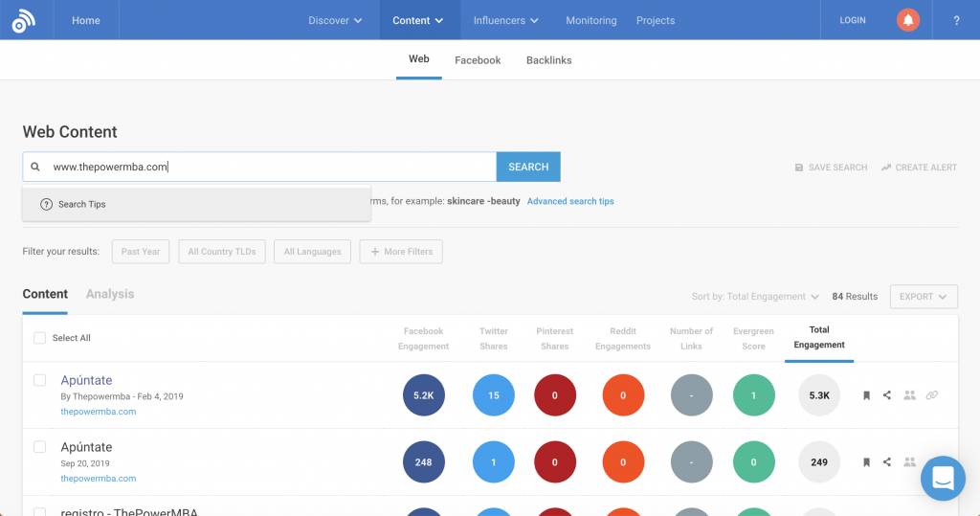Check the Sep 20, 2019 Apúntate checkbox

[x=39, y=447]
